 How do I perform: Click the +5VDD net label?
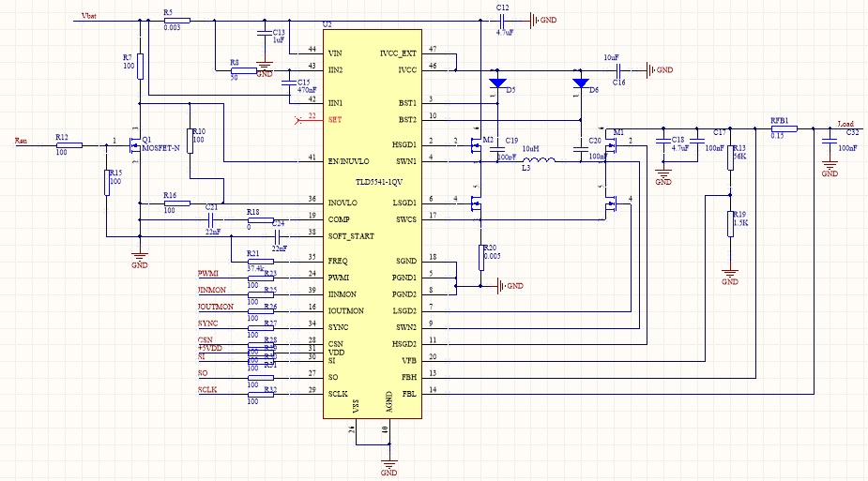(x=210, y=348)
